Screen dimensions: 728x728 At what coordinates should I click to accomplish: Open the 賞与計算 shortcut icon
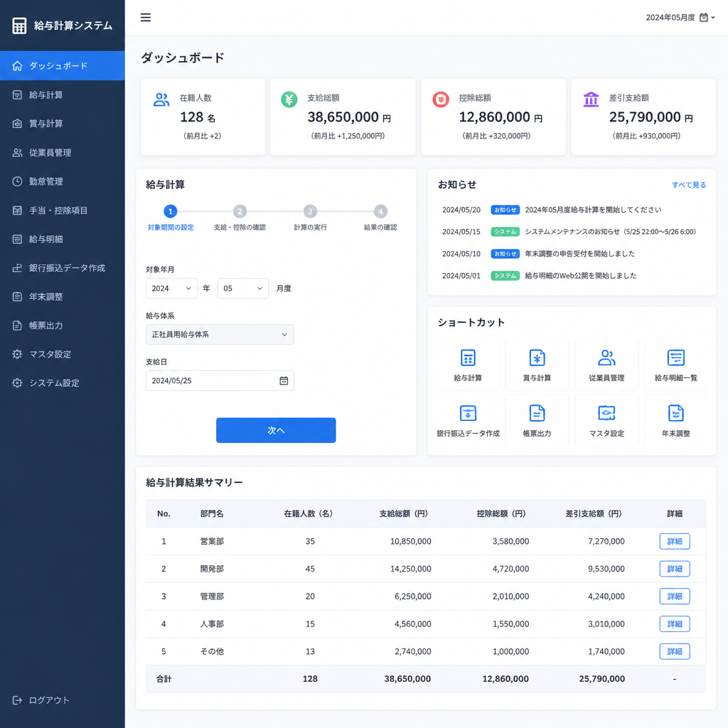pos(537,358)
